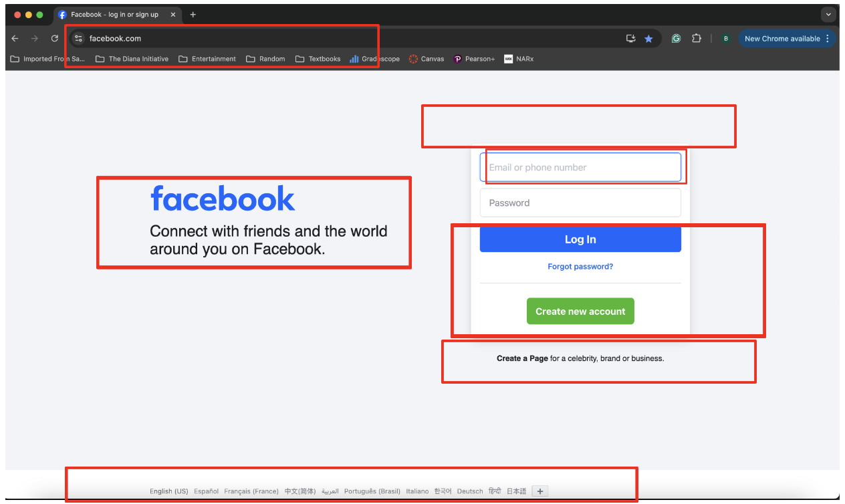The image size is (845, 504).
Task: Show more languages with plus button
Action: pyautogui.click(x=540, y=491)
